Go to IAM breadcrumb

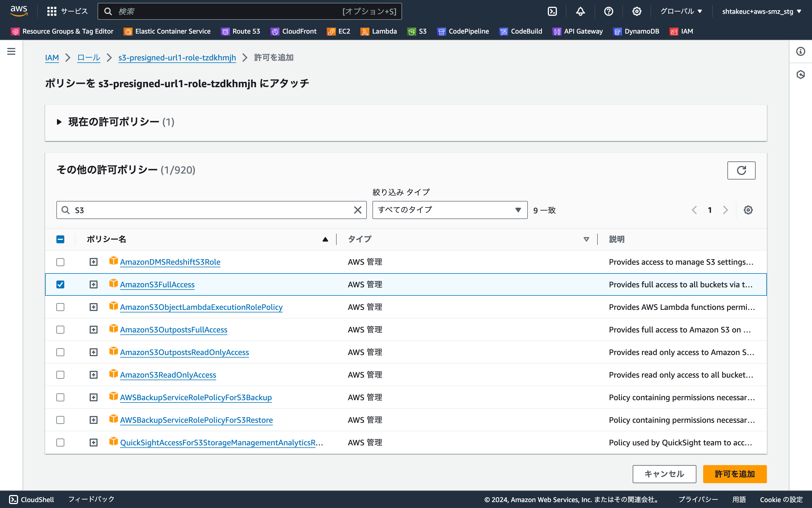coord(52,58)
